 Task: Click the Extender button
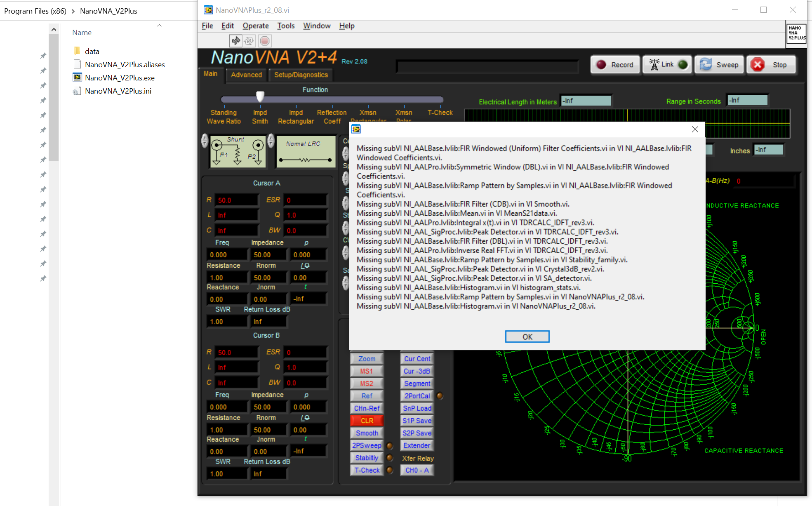tap(417, 445)
